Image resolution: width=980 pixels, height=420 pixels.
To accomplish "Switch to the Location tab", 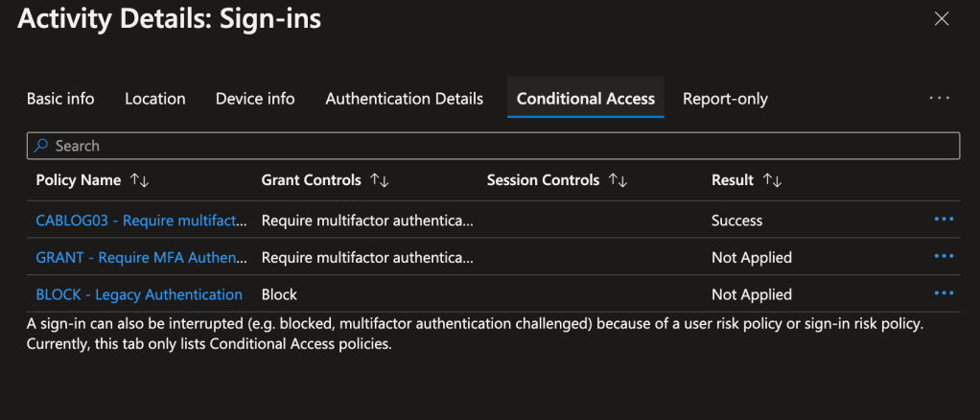I will coord(155,99).
